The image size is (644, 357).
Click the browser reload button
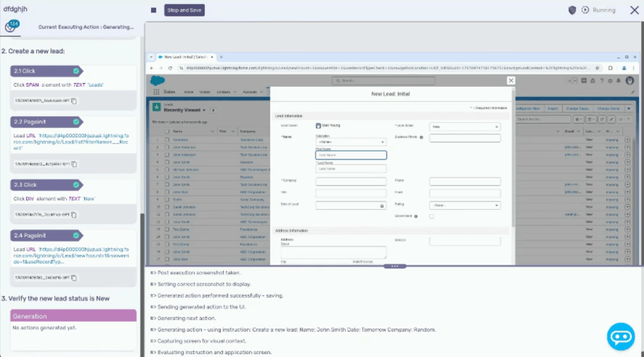[170, 68]
